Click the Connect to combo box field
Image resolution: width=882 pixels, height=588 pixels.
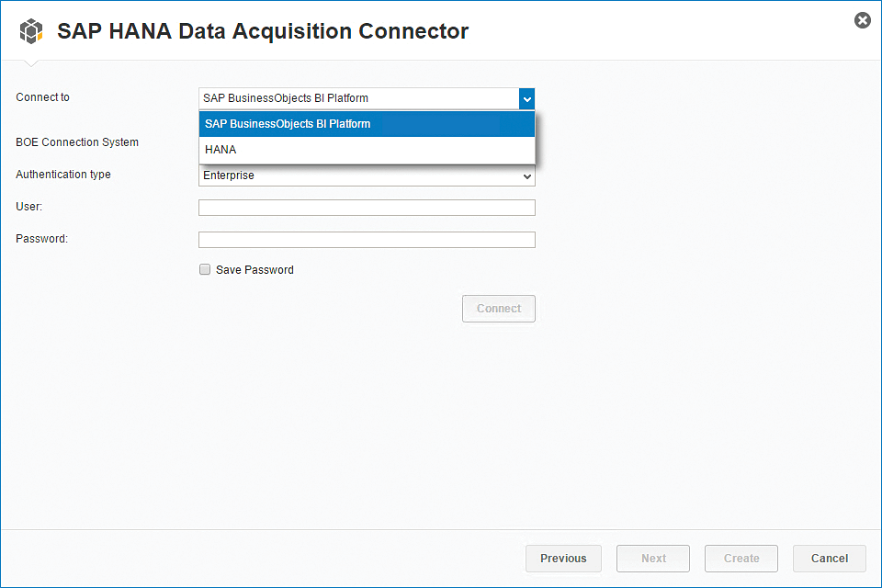[358, 98]
